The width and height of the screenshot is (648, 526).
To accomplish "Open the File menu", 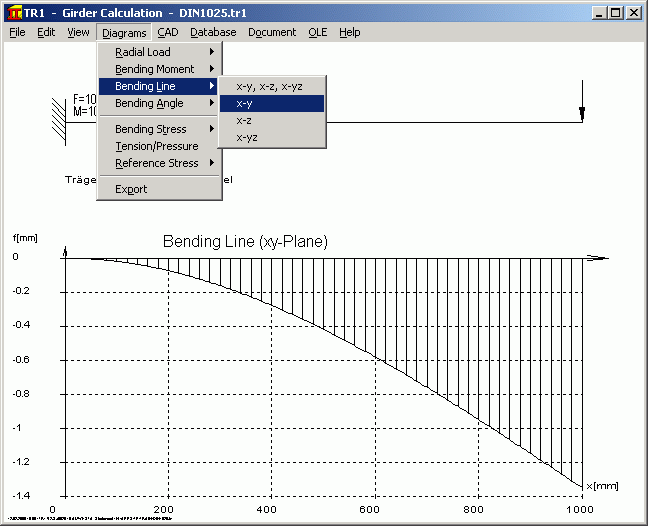I will (17, 32).
